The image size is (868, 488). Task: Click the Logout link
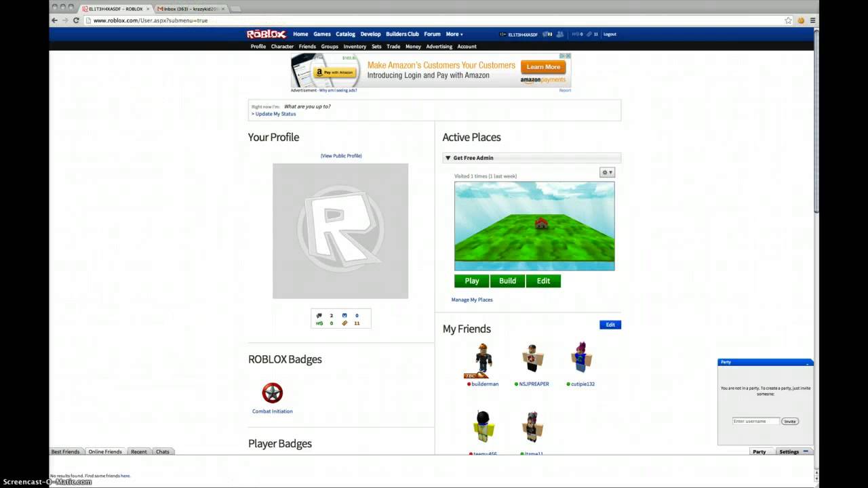point(610,34)
